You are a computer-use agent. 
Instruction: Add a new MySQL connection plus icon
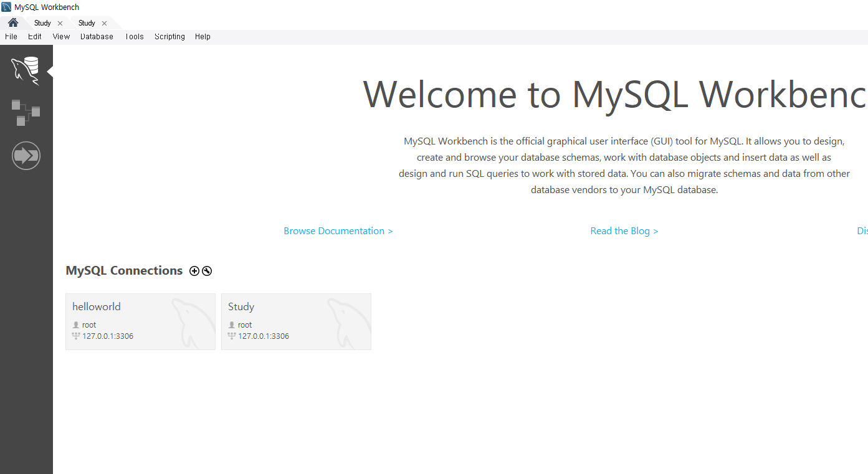pyautogui.click(x=194, y=271)
